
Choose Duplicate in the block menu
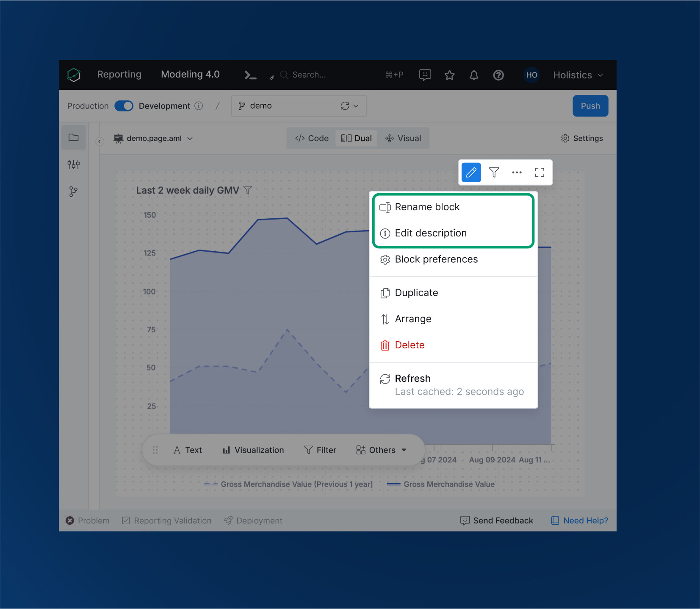pos(416,293)
